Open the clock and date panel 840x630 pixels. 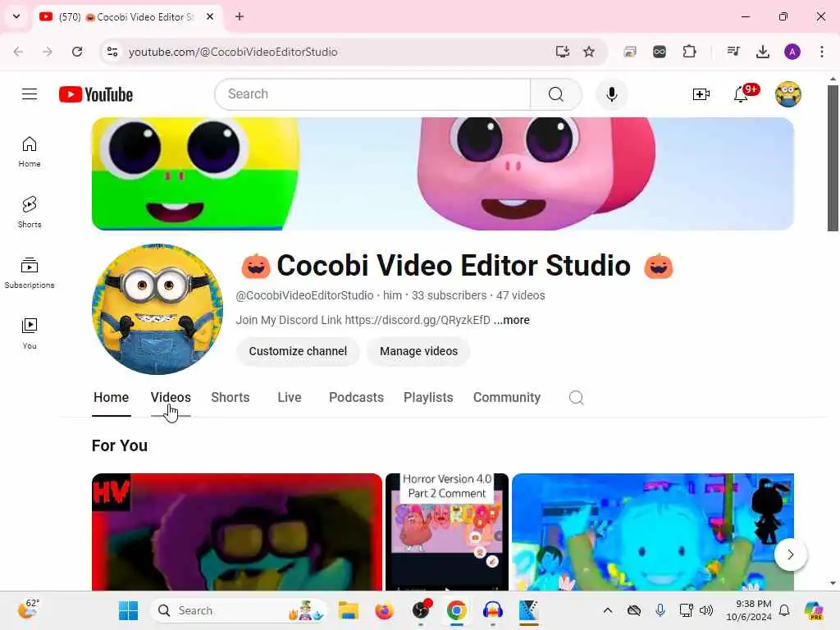click(x=749, y=610)
